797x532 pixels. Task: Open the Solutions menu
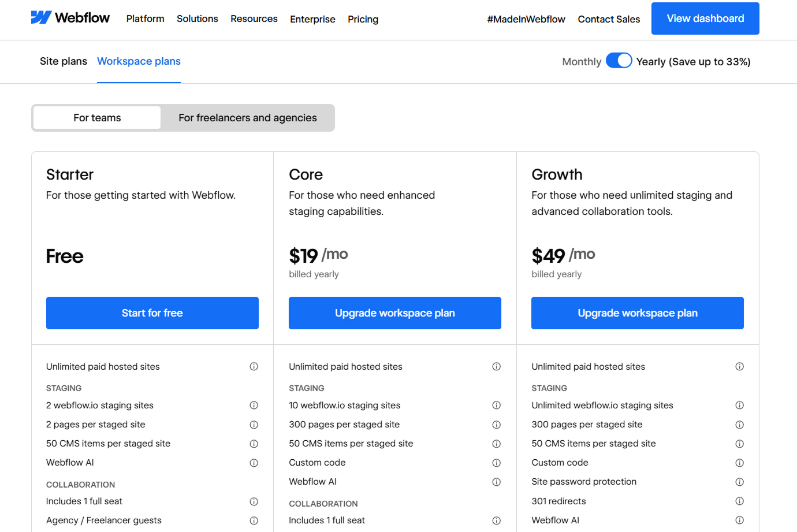click(x=198, y=18)
